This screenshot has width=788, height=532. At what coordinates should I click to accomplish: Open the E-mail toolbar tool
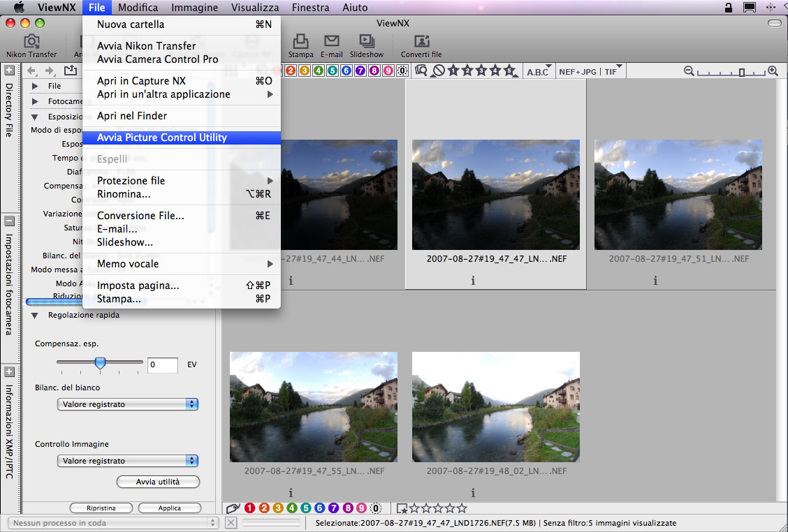point(332,45)
